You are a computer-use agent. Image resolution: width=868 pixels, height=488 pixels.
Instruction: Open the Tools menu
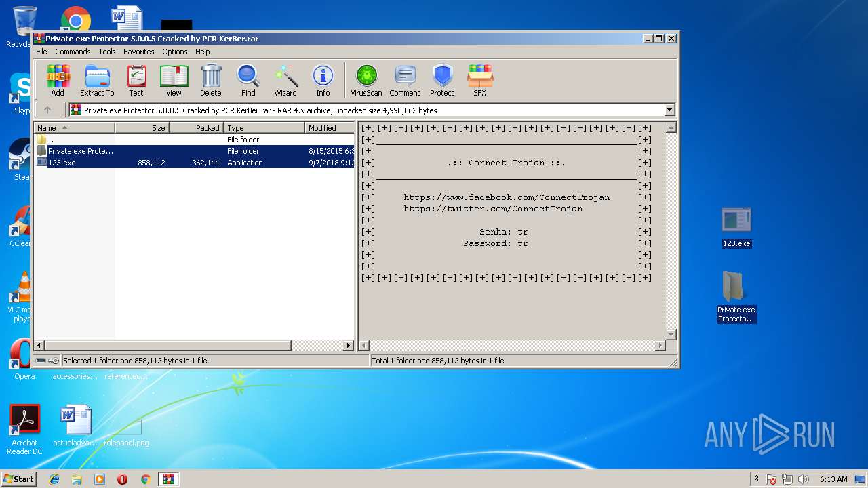pyautogui.click(x=107, y=52)
